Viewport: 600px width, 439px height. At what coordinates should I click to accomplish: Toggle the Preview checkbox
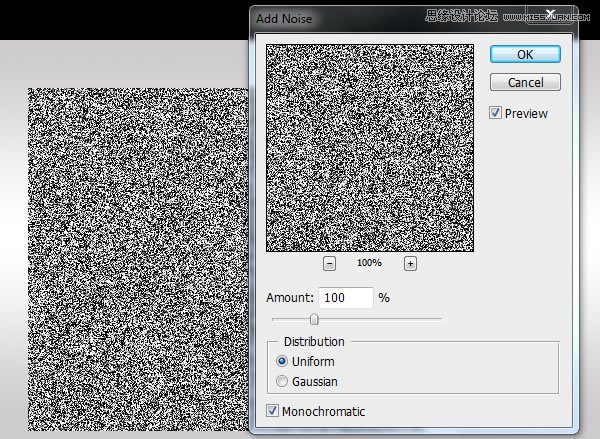pos(495,113)
